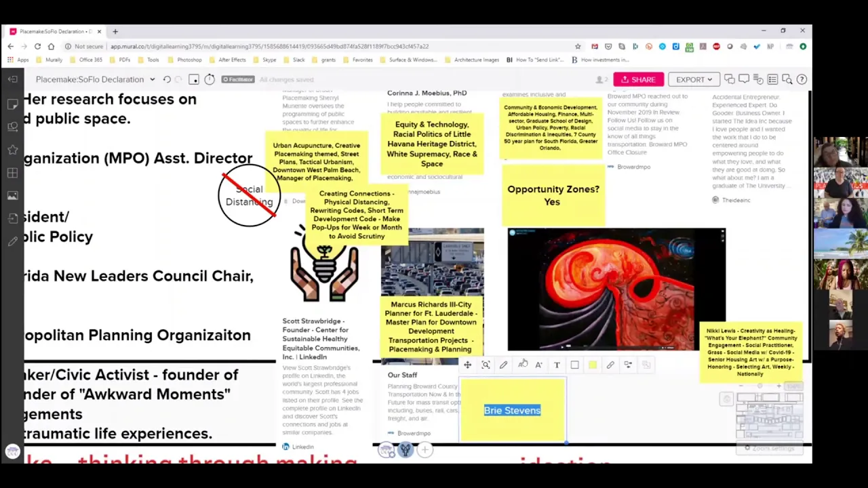
Task: Click the shape square icon on sticky toolbar
Action: tap(574, 365)
